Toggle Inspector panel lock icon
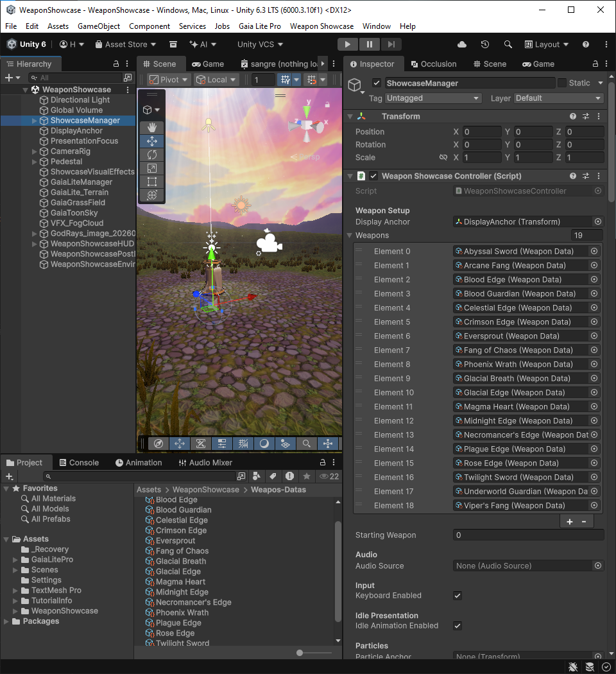 pos(595,64)
